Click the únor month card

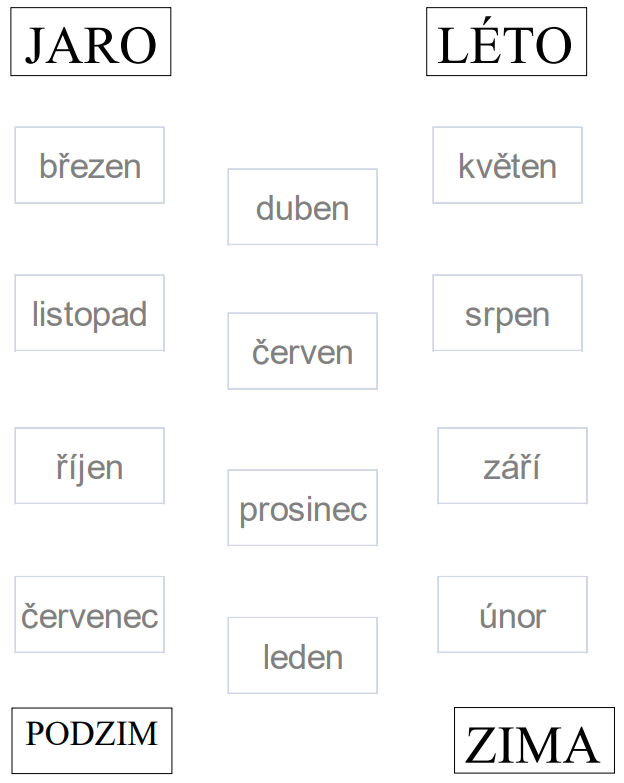512,615
